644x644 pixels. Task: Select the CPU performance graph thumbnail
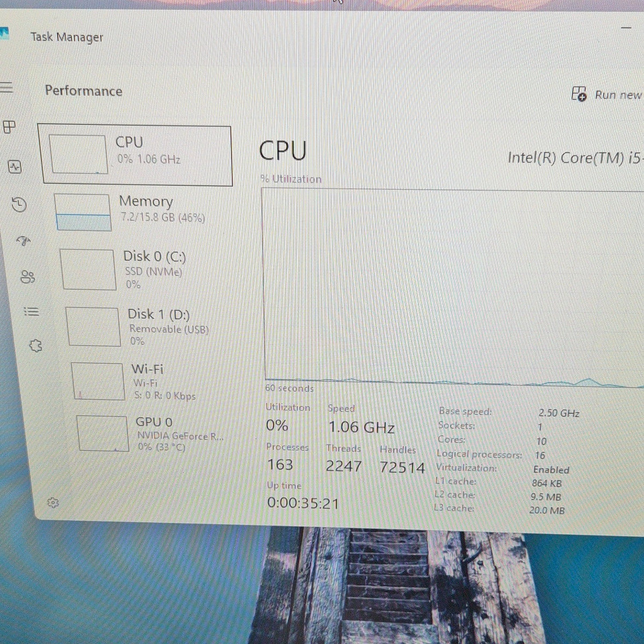[78, 154]
